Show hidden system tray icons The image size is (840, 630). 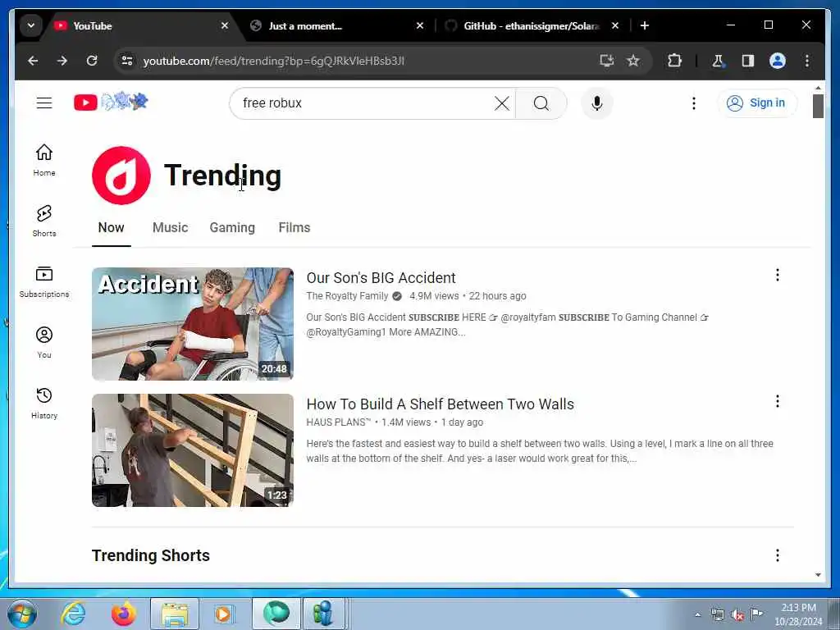point(697,615)
